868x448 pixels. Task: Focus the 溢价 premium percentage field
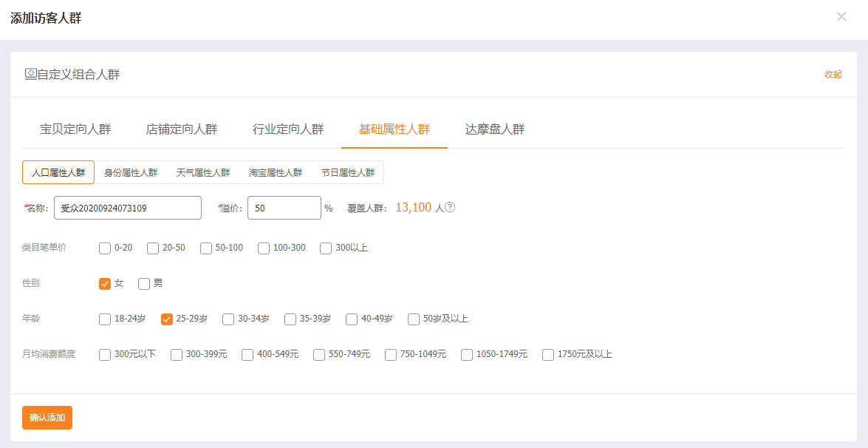point(284,208)
